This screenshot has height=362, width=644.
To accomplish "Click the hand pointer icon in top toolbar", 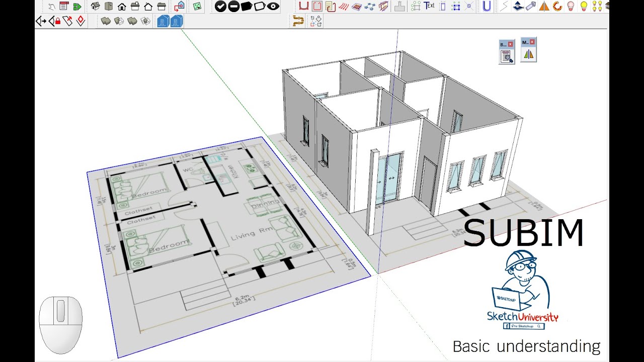I will 51,7.
